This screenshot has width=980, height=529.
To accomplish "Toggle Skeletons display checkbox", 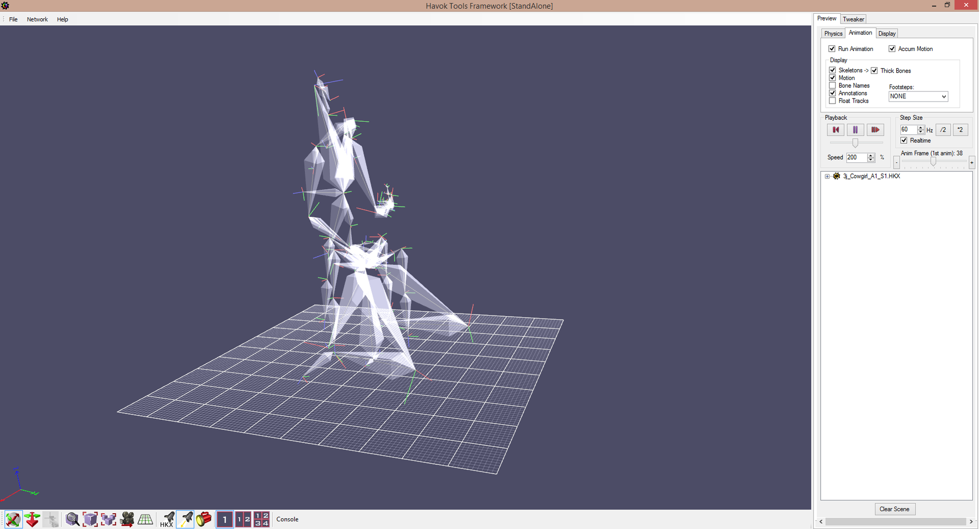I will click(x=832, y=70).
